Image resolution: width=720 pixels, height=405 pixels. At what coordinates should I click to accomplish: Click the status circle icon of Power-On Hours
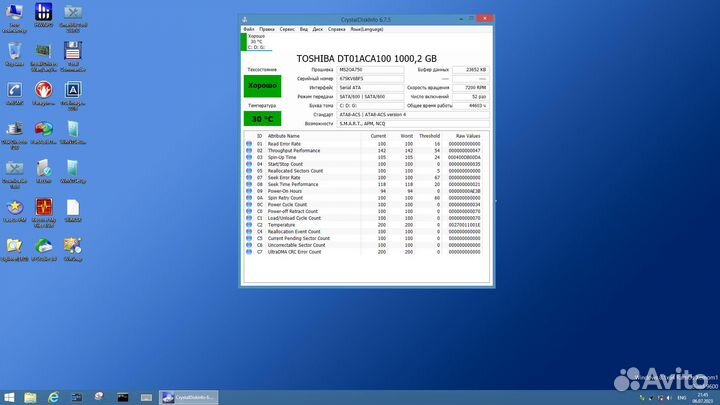tap(249, 191)
